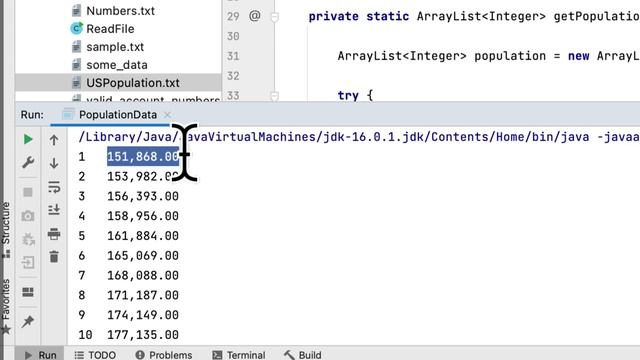
Task: Click the print console output icon
Action: (54, 234)
